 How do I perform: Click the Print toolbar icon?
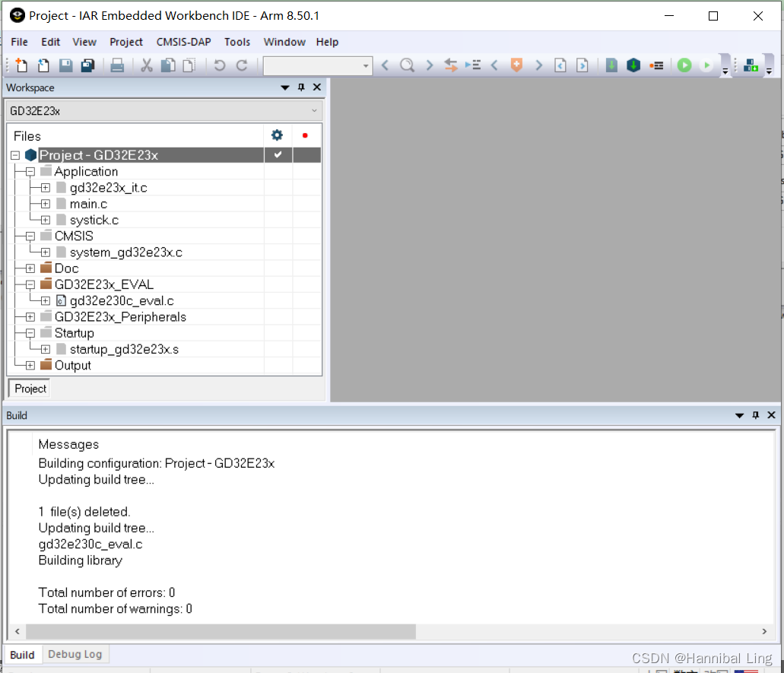pyautogui.click(x=117, y=65)
